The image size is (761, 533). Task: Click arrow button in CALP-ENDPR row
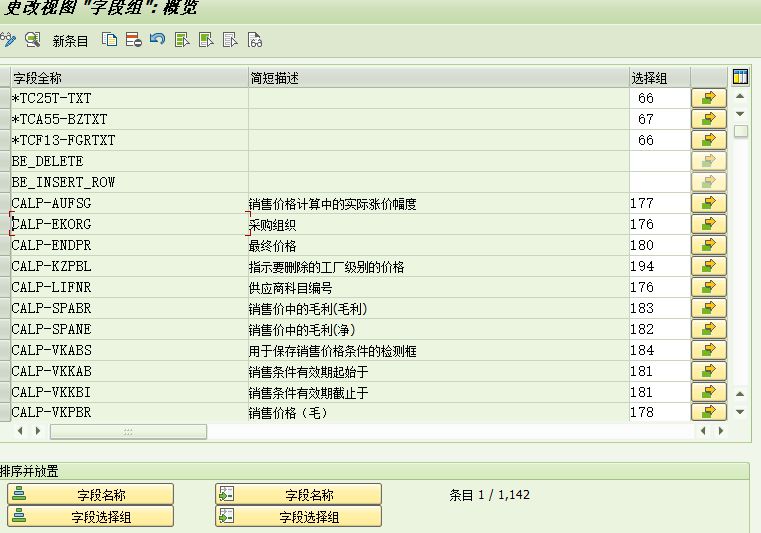point(708,245)
